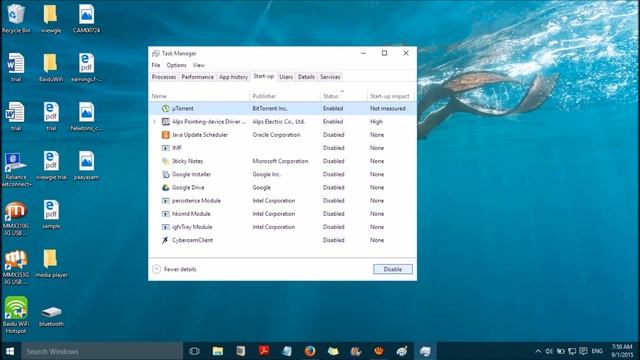Open the network icon in system tray
Viewport: 640px width, 360px height.
point(572,351)
